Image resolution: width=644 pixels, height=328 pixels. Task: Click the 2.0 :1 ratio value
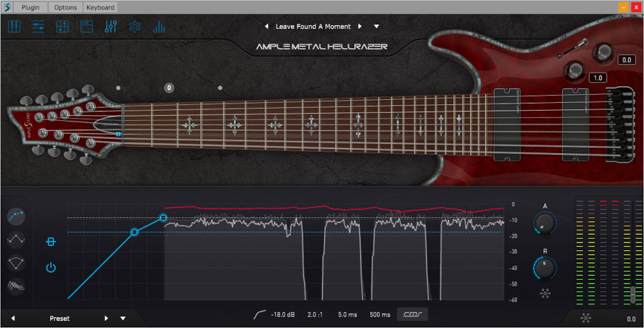(315, 315)
